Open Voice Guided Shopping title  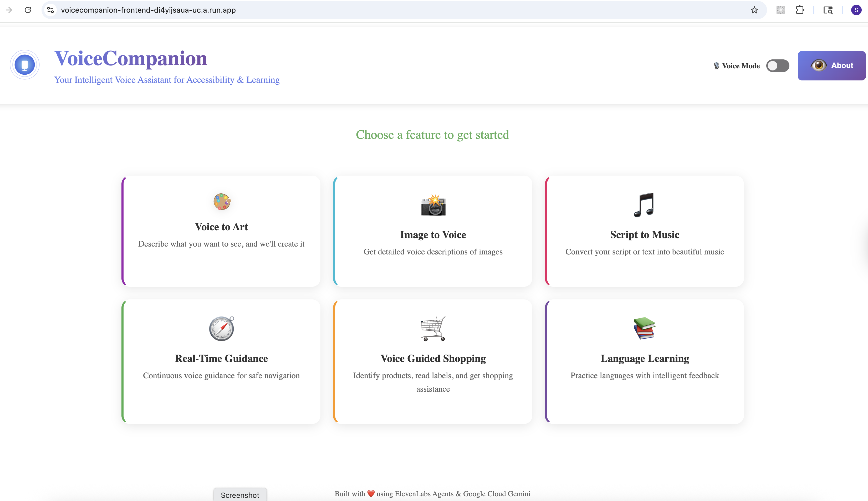click(x=433, y=359)
